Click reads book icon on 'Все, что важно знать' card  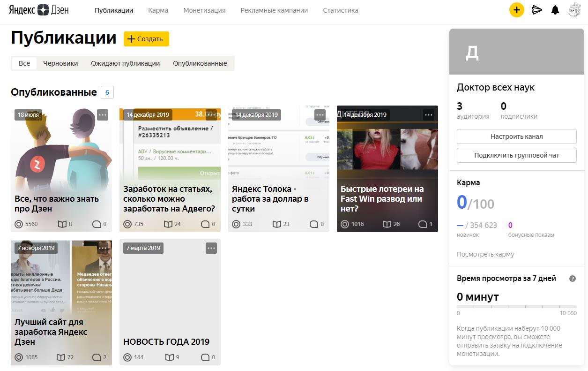(62, 224)
